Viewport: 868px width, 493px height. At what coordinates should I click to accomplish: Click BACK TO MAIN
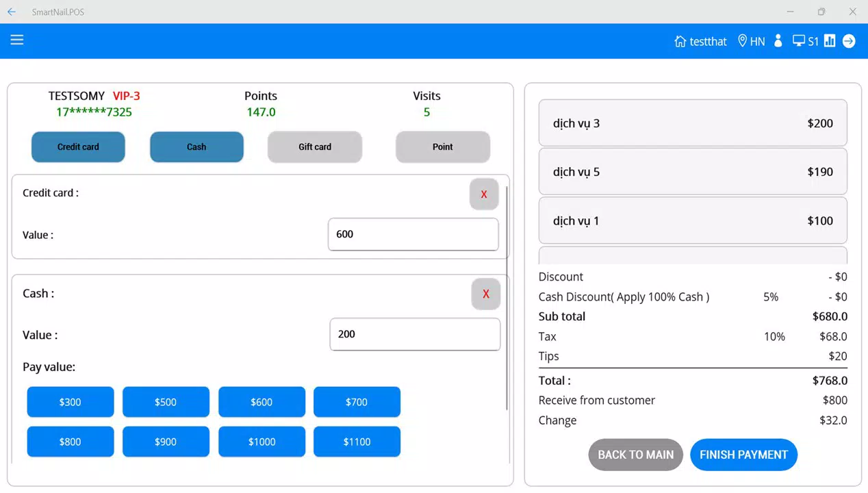pos(636,455)
